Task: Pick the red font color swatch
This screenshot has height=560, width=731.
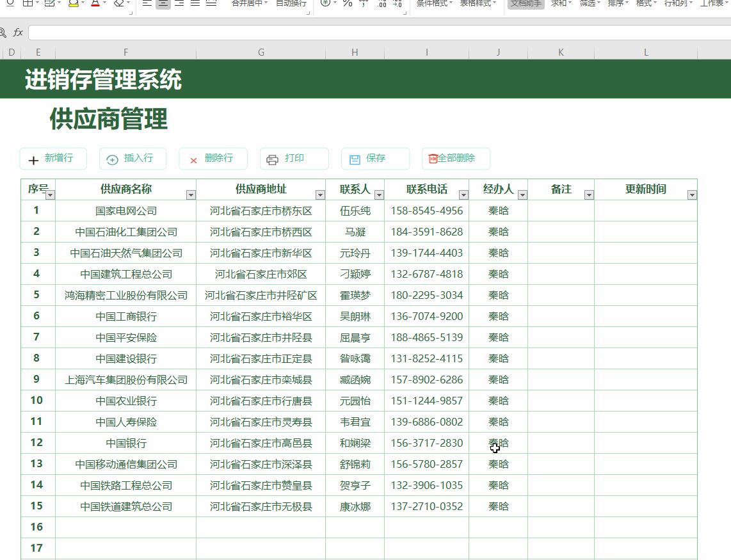Action: pyautogui.click(x=94, y=4)
